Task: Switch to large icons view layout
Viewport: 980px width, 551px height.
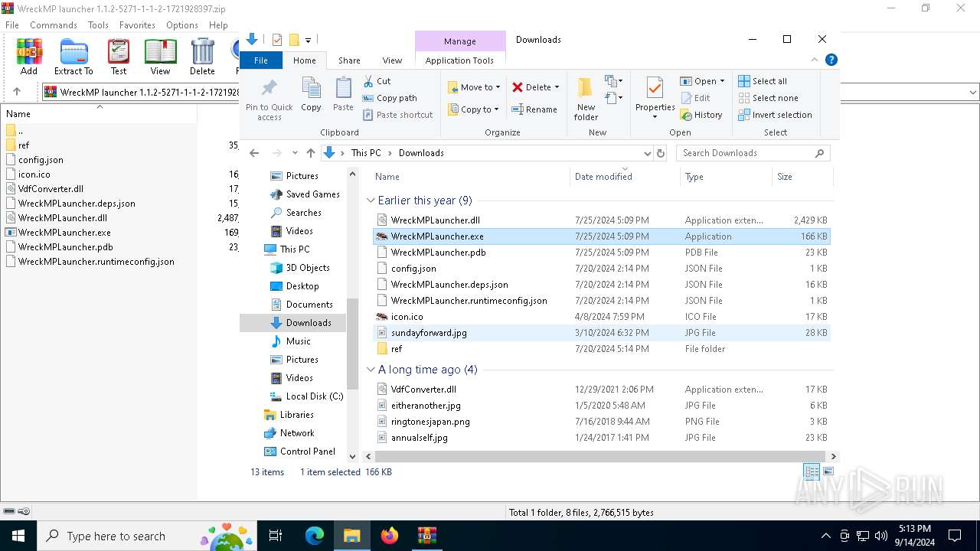Action: (x=828, y=471)
